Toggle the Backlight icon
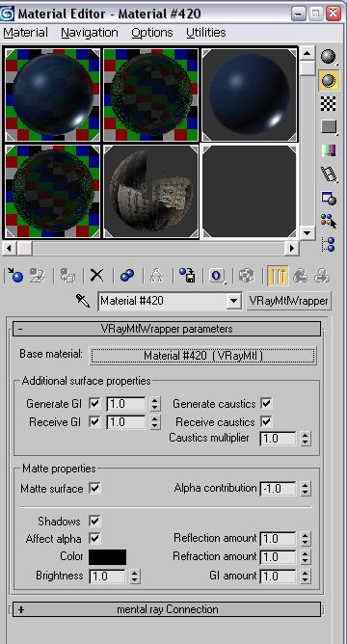Viewport: 347px width, 644px height. pos(329,81)
